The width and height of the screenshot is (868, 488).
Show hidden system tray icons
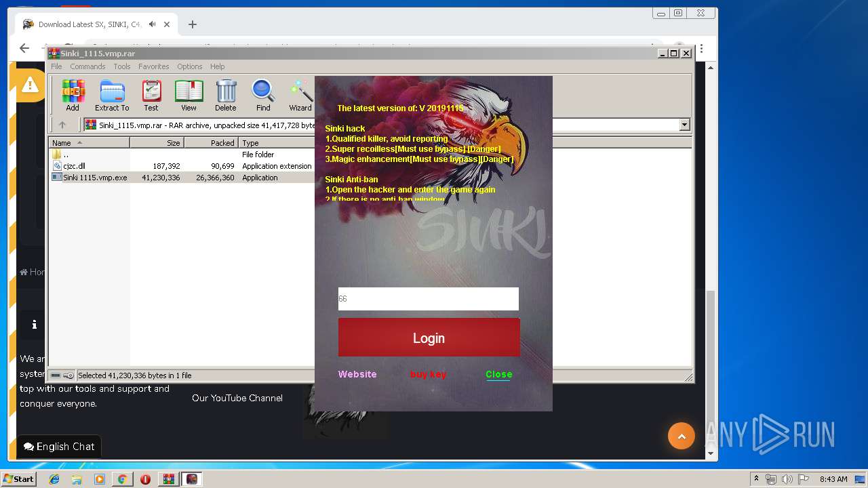click(x=756, y=479)
